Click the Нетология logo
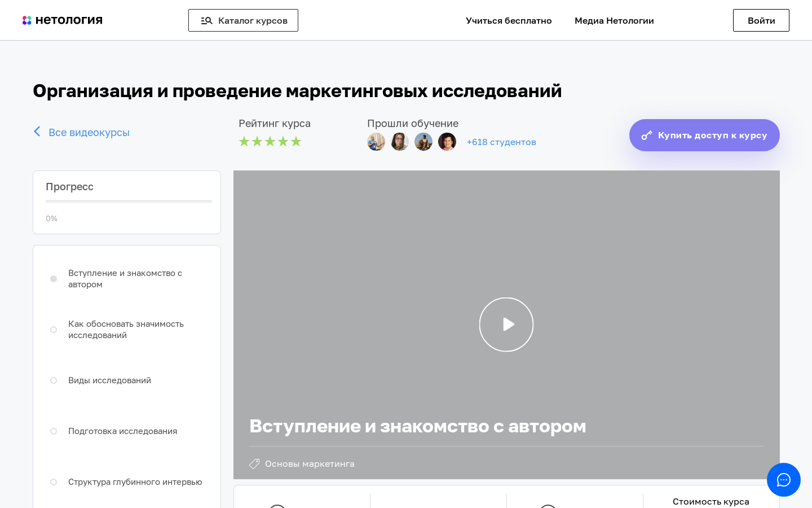The image size is (812, 508). (x=63, y=20)
